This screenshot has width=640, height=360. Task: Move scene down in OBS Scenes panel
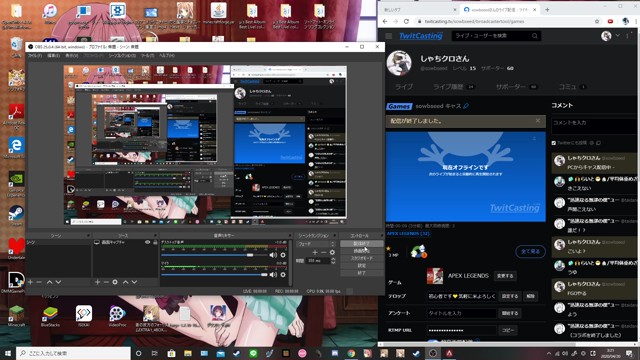58,282
